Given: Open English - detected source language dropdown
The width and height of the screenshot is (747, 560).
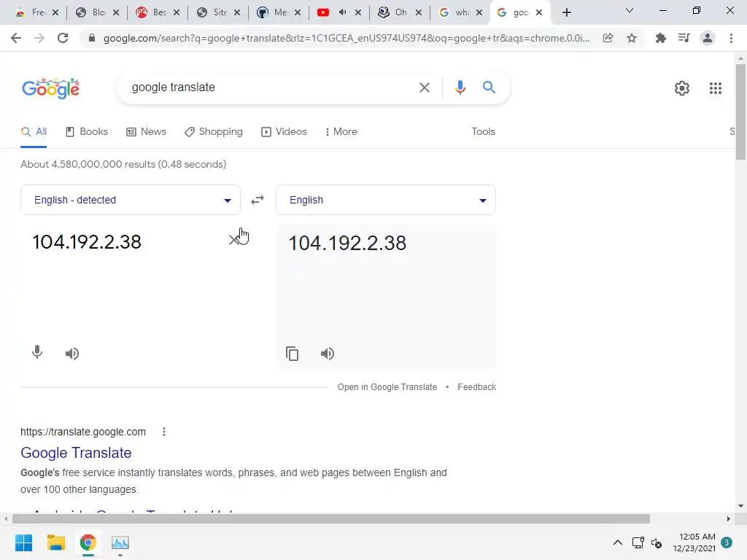Looking at the screenshot, I should click(131, 200).
